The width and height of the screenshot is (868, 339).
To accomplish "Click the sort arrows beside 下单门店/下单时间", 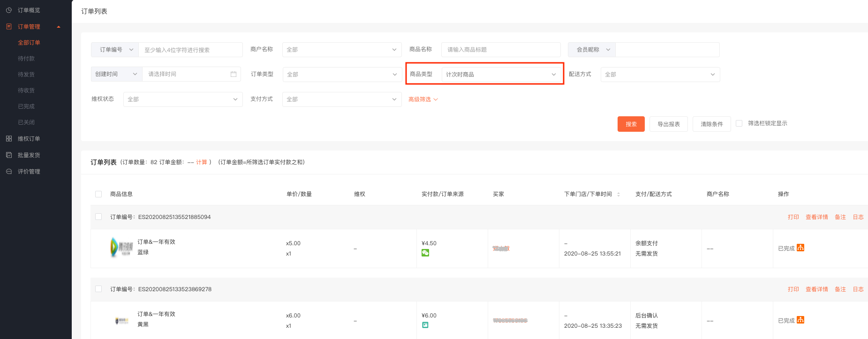I will point(619,194).
